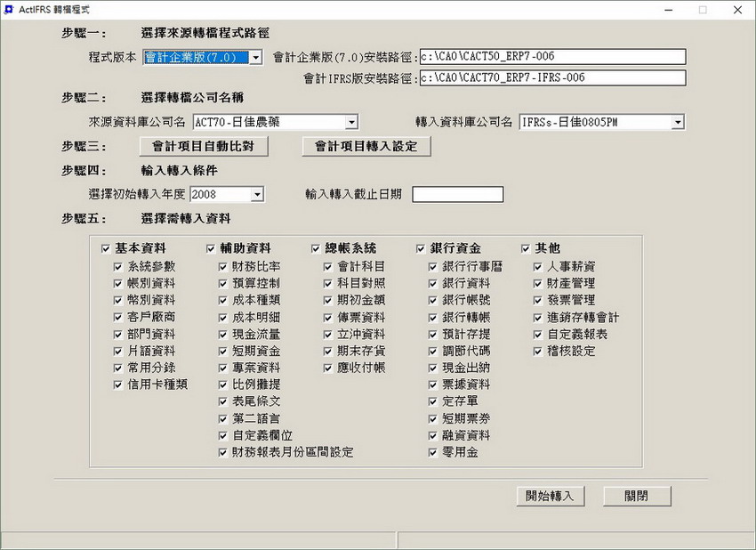Uncheck the 現金出納 checkbox

coord(432,368)
